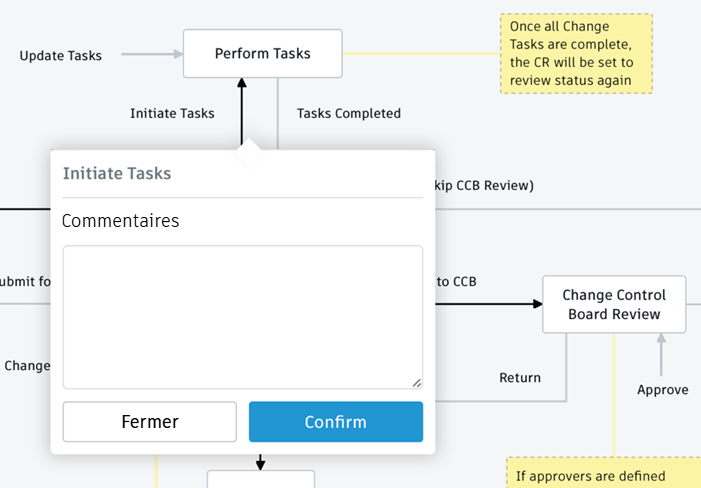Click the Update Tasks transition label
This screenshot has height=488, width=701.
click(61, 55)
